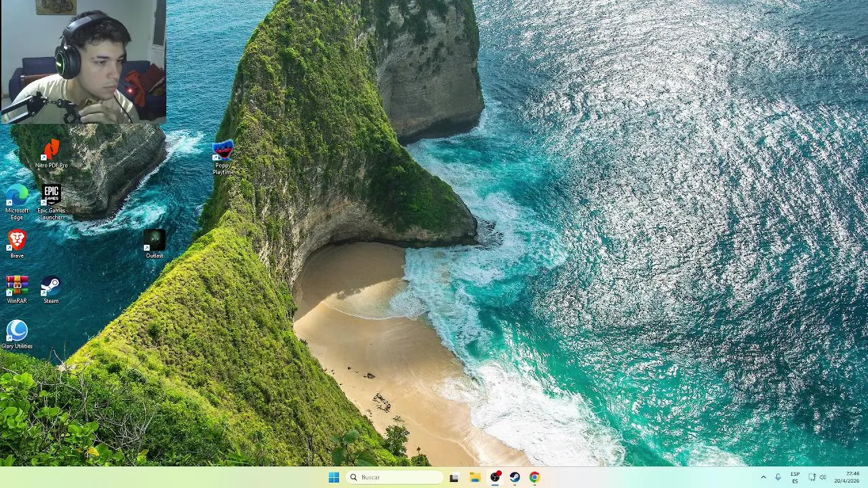Open the network and volume quick settings
Image resolution: width=868 pixels, height=488 pixels.
[817, 477]
